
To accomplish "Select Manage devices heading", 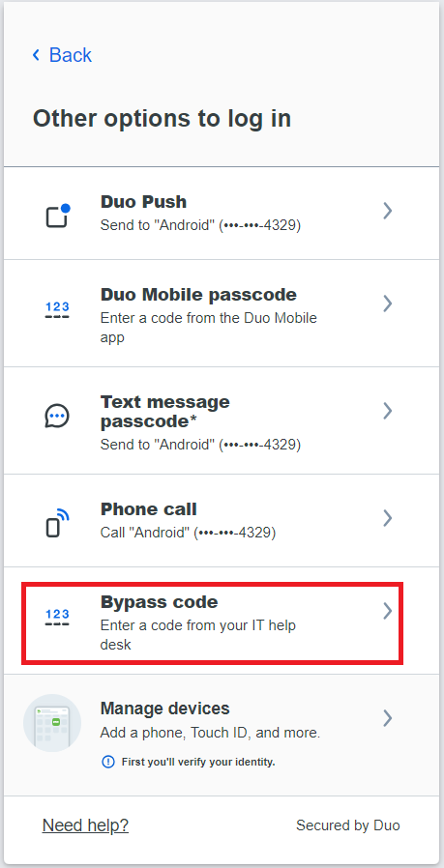I will coord(165,708).
